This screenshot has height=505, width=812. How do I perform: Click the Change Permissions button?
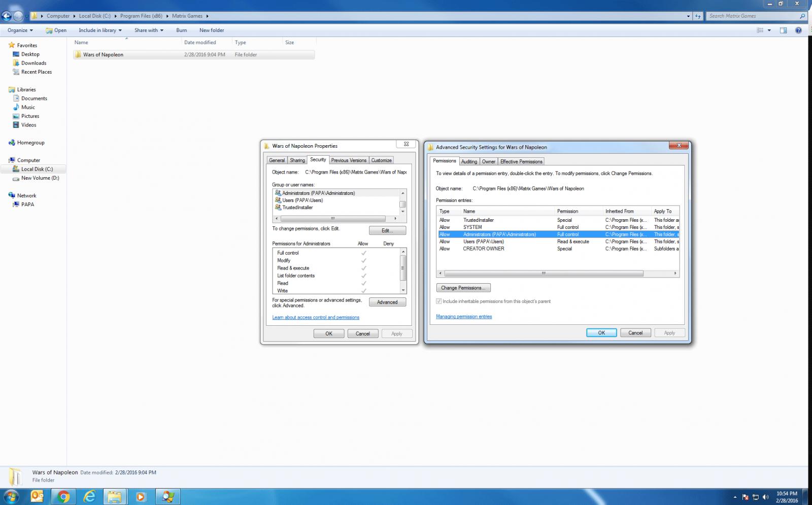click(x=463, y=288)
